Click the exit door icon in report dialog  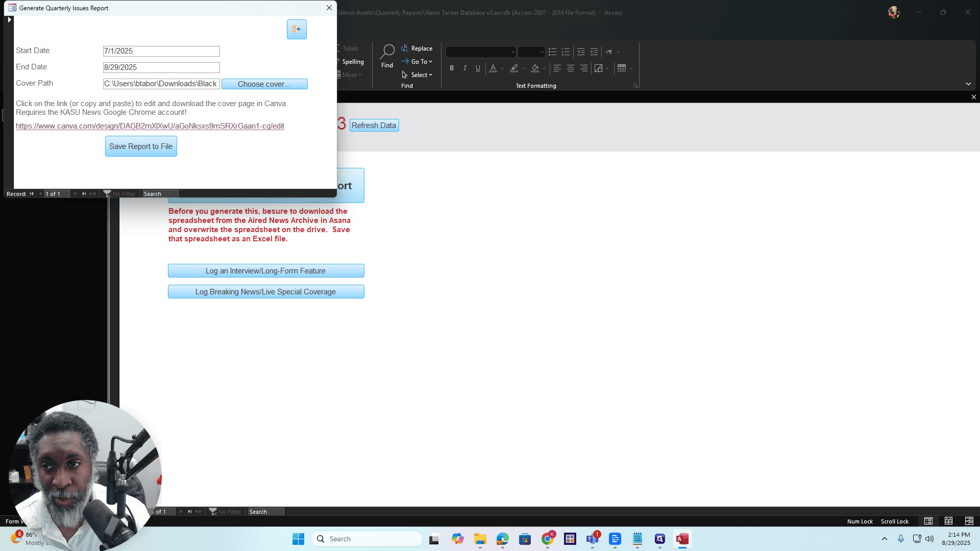(x=297, y=29)
